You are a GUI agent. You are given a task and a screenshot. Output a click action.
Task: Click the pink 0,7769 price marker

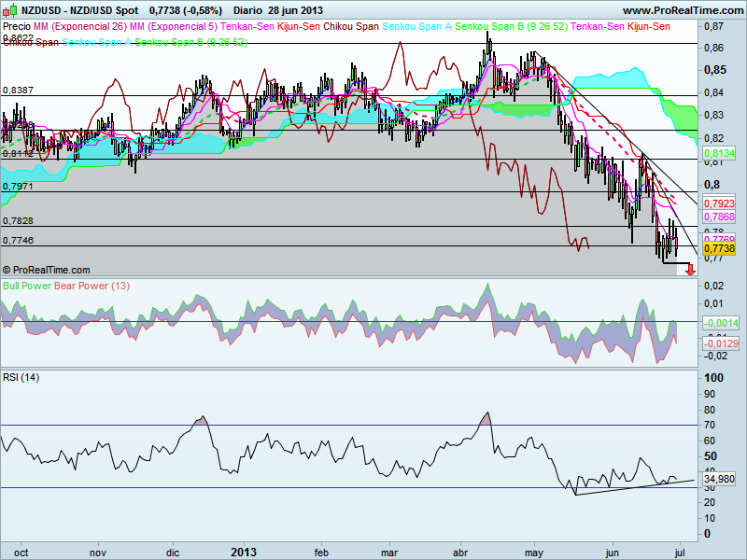[719, 238]
